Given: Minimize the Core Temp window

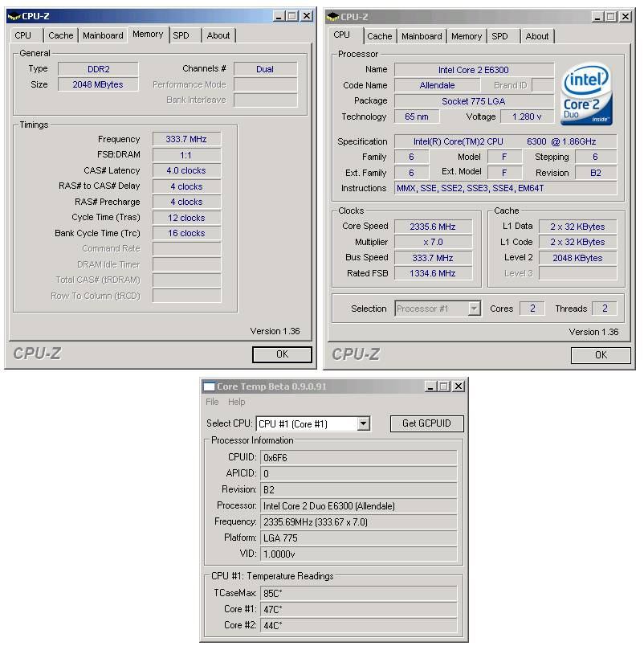Looking at the screenshot, I should click(x=430, y=386).
